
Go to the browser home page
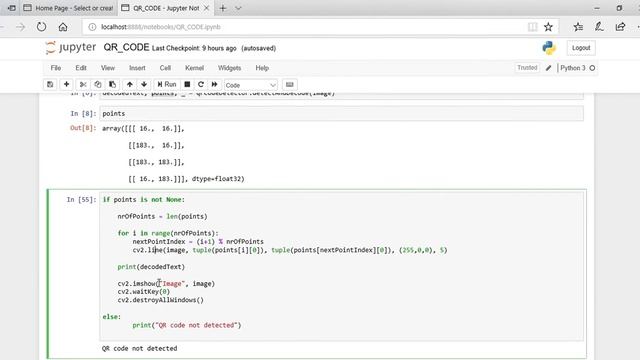(63, 27)
